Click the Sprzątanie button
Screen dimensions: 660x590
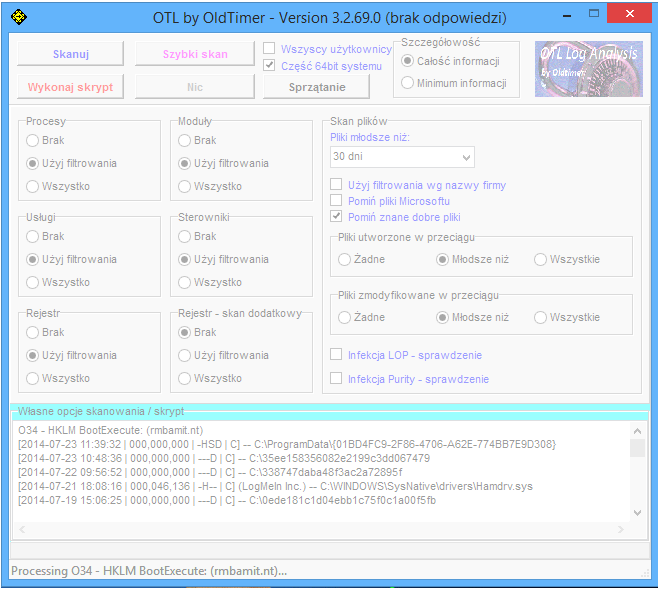point(317,87)
